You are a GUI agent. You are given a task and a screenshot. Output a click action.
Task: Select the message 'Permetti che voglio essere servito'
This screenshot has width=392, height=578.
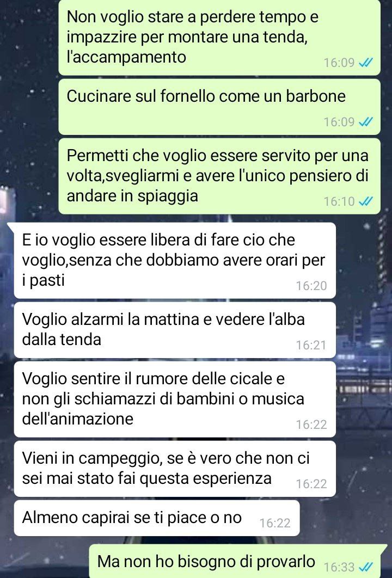pyautogui.click(x=219, y=176)
